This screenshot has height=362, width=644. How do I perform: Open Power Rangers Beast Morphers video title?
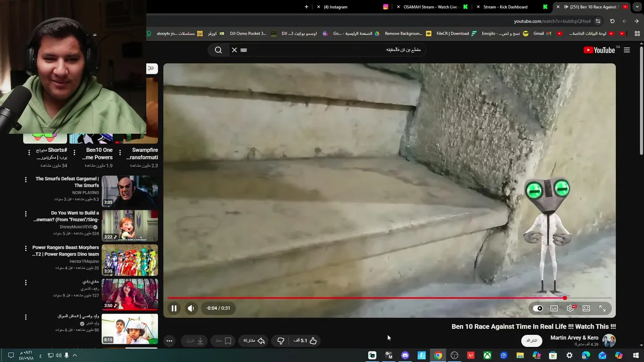coord(65,250)
